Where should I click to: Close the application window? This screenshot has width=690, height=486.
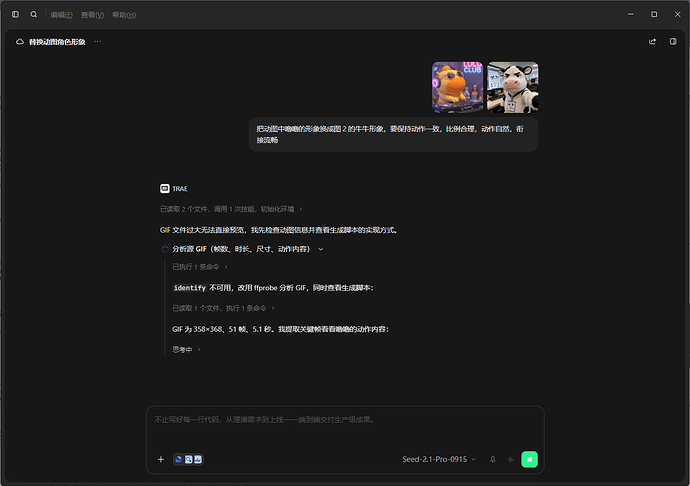[x=678, y=15]
